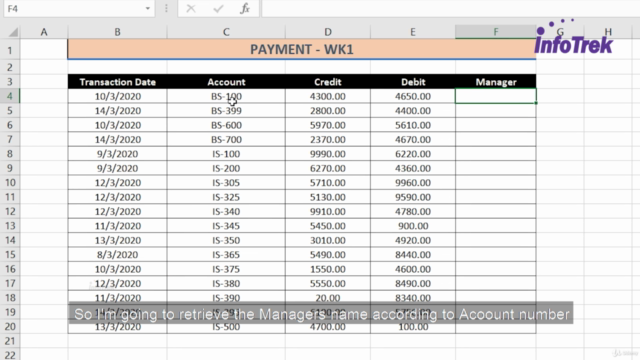The height and width of the screenshot is (360, 640).
Task: Select column D header
Action: pyautogui.click(x=328, y=32)
